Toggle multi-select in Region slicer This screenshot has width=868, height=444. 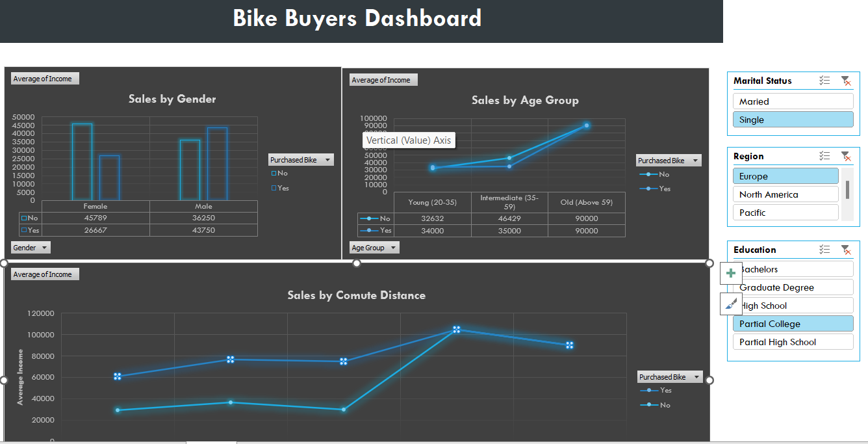point(824,156)
